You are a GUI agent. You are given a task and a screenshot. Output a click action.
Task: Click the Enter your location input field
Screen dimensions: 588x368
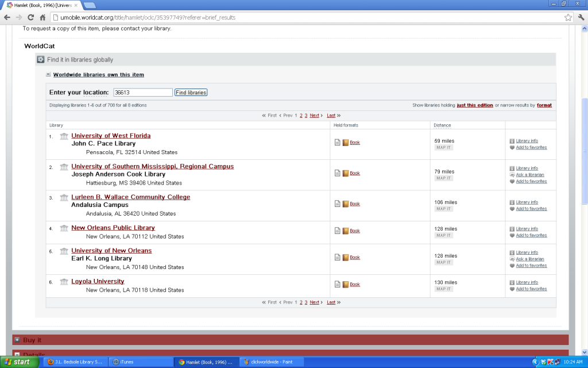[x=142, y=93]
